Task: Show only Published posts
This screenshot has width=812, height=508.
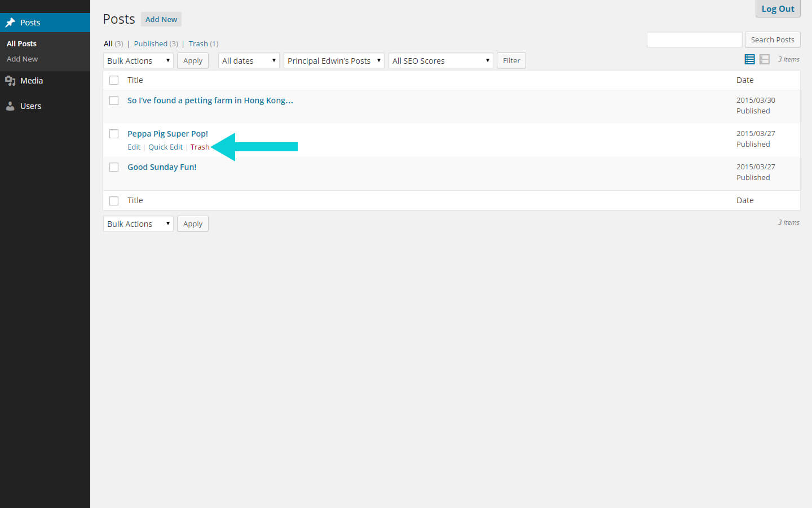Action: 151,43
